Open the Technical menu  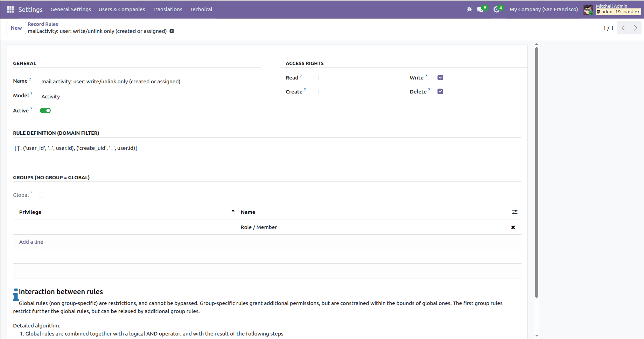pyautogui.click(x=201, y=9)
